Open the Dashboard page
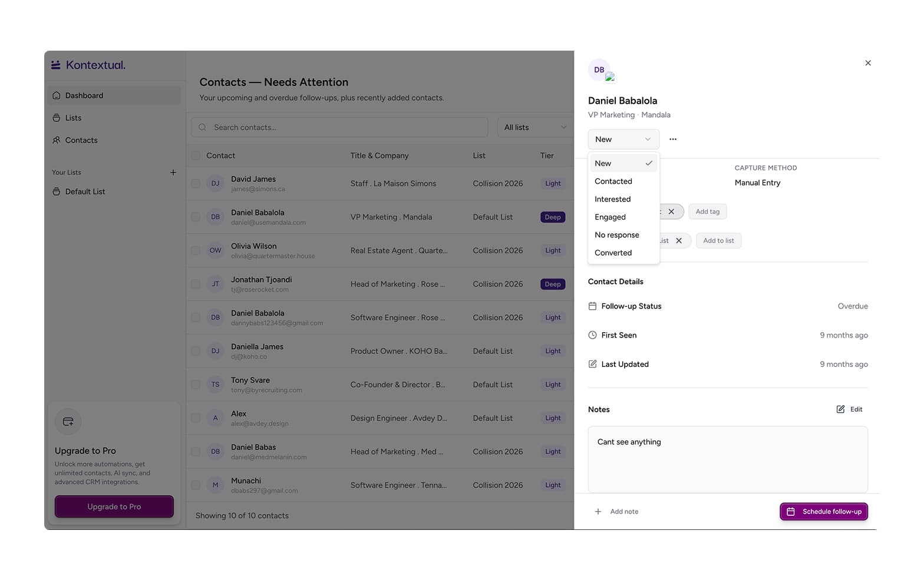The width and height of the screenshot is (924, 580). coord(114,95)
